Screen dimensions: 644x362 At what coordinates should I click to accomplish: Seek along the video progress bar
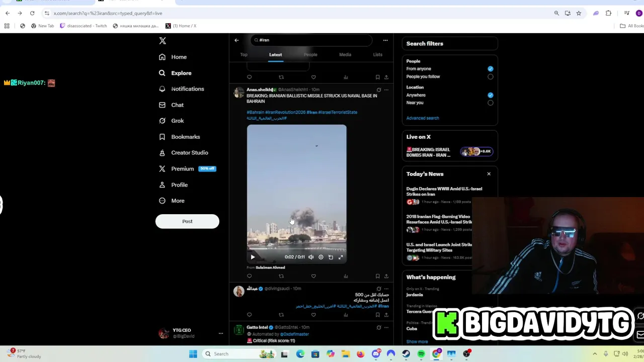pyautogui.click(x=296, y=249)
